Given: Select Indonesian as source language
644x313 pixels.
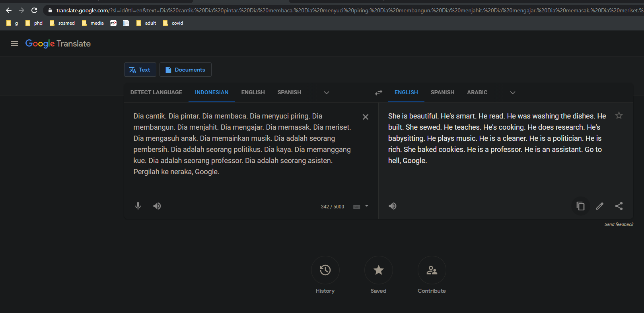Looking at the screenshot, I should [212, 92].
